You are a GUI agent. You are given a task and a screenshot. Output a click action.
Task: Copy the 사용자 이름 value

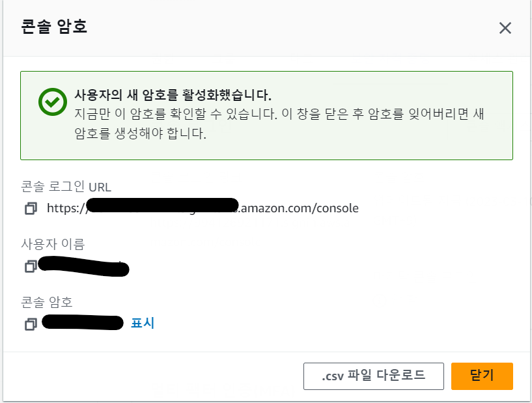(31, 266)
